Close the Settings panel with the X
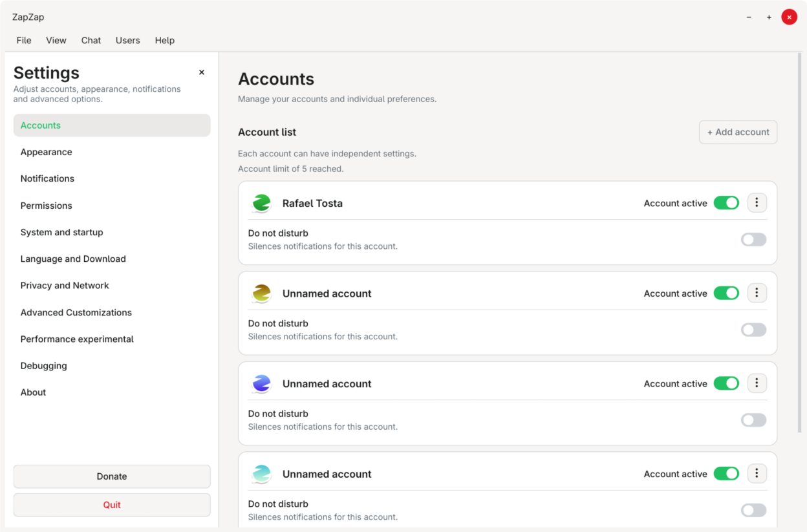This screenshot has width=807, height=532. point(202,72)
